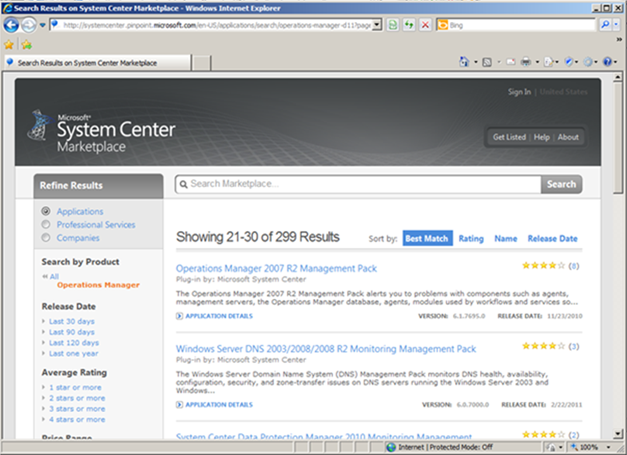Sort results by Release Date
This screenshot has width=627, height=455.
552,239
